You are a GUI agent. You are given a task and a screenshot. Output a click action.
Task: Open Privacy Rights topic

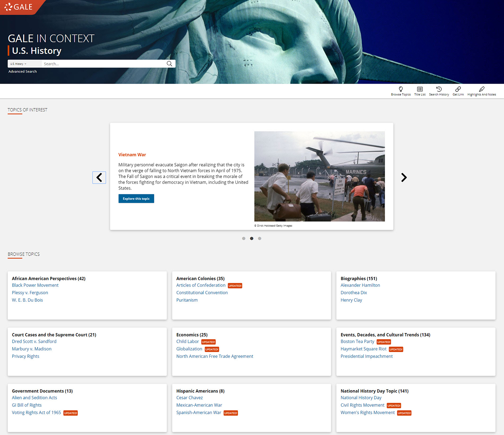[x=25, y=356]
